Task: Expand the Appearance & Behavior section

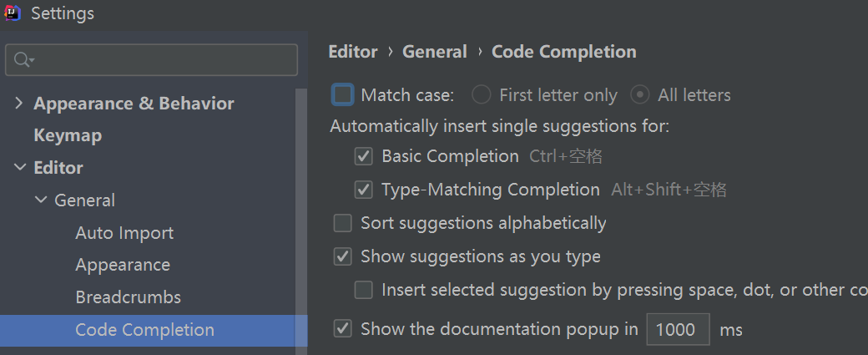Action: click(19, 104)
